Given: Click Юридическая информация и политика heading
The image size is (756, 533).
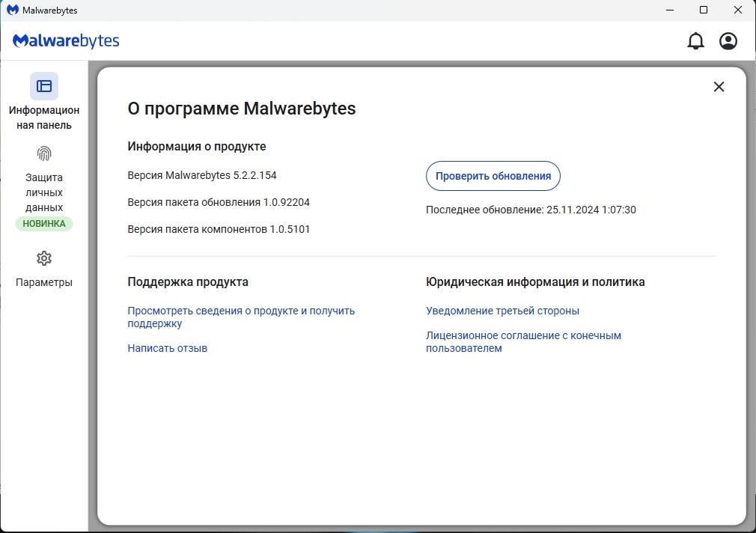Looking at the screenshot, I should click(535, 281).
